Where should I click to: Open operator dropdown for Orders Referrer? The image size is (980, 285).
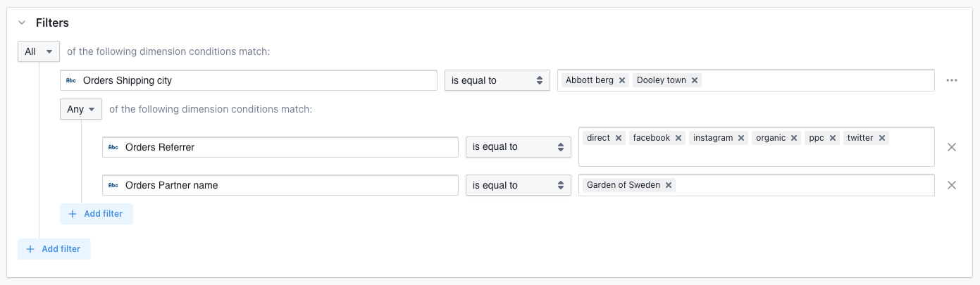point(518,147)
